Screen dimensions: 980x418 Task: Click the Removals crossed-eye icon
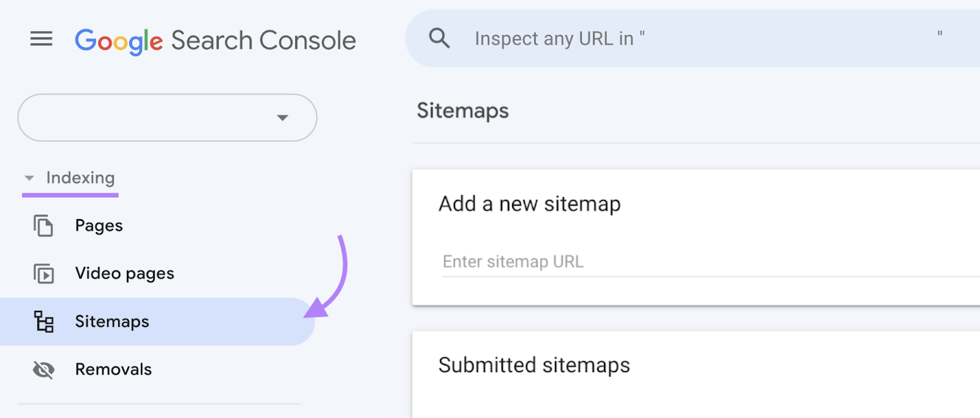[x=42, y=369]
